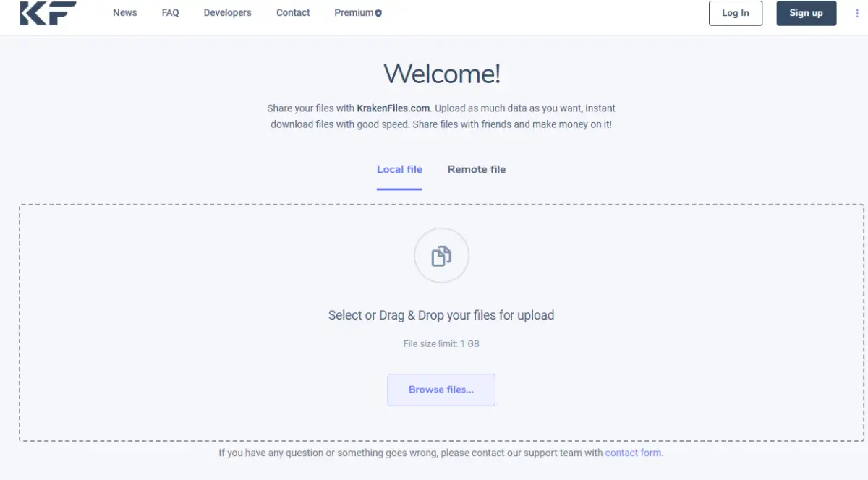
Task: Click the documents icon in the upload circle
Action: (441, 256)
